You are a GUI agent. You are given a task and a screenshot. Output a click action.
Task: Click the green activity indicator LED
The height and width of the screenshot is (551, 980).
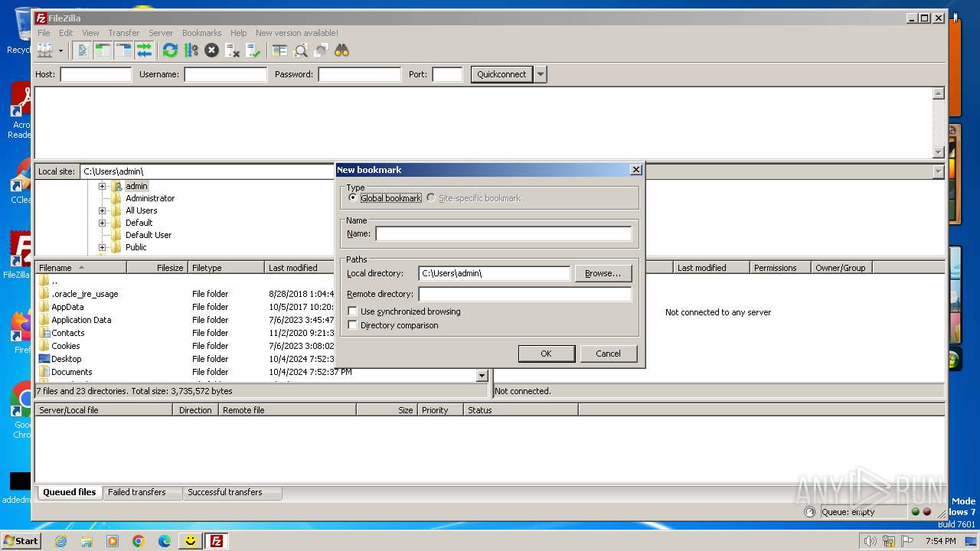click(x=915, y=512)
